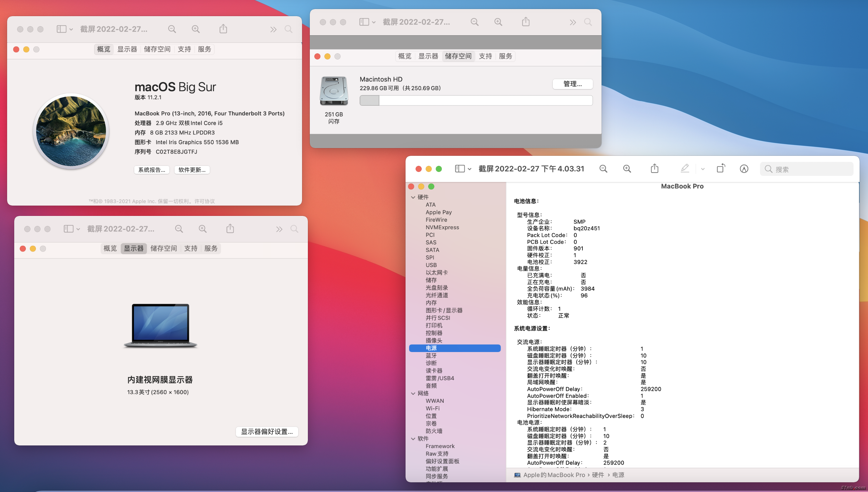Open sidebar menu in storage Preview window
This screenshot has width=868, height=492.
[367, 22]
